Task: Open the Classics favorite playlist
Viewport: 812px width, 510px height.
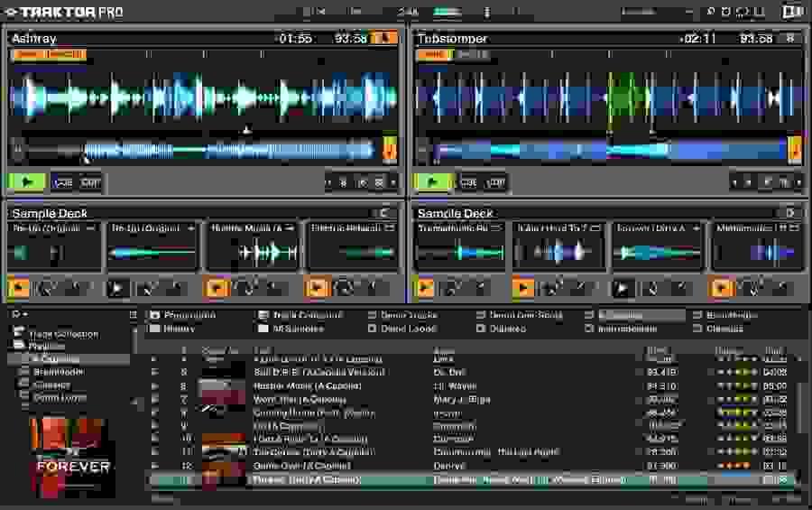Action: (719, 329)
